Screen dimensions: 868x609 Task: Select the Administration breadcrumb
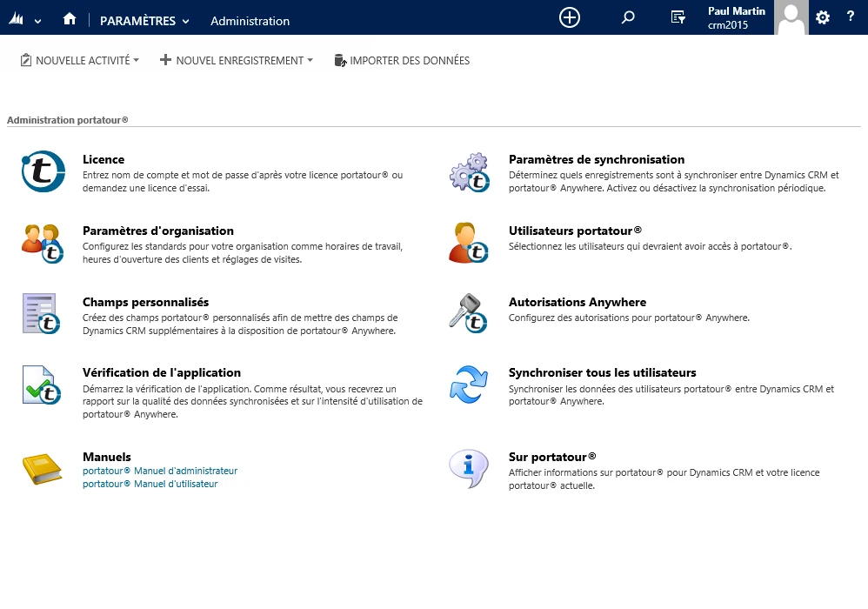(x=250, y=21)
